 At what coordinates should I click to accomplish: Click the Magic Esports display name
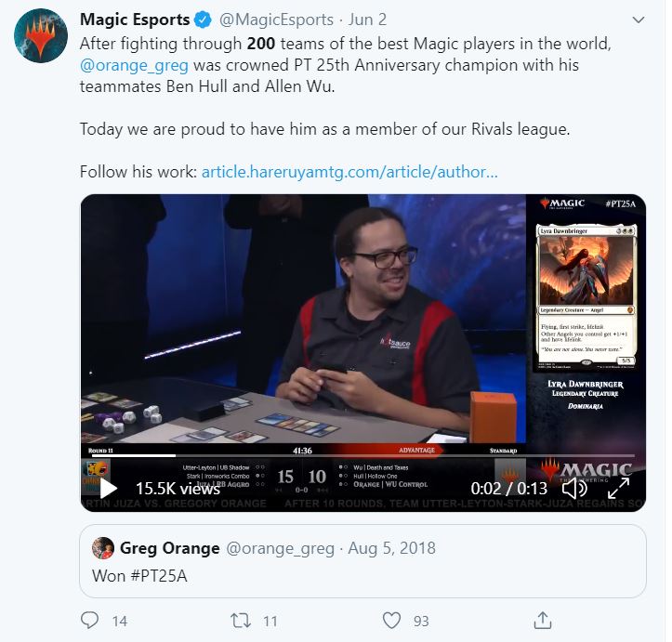coord(135,20)
